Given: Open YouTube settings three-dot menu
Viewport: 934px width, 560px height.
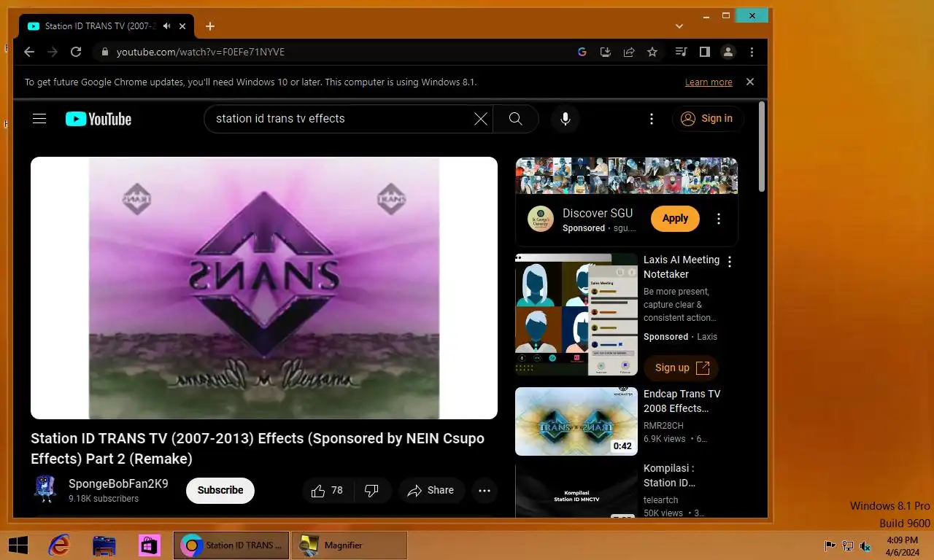Looking at the screenshot, I should [x=652, y=119].
